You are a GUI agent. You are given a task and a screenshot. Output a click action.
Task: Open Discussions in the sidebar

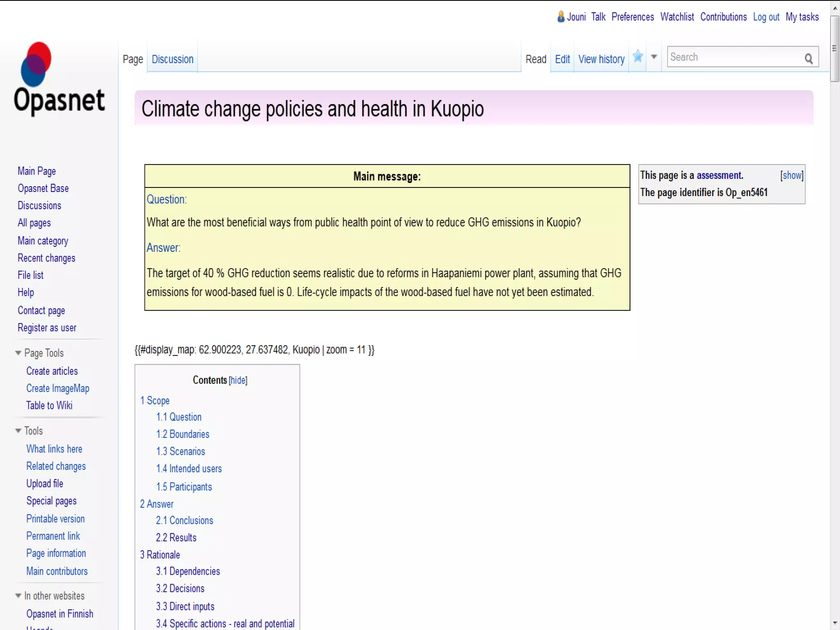click(x=39, y=205)
